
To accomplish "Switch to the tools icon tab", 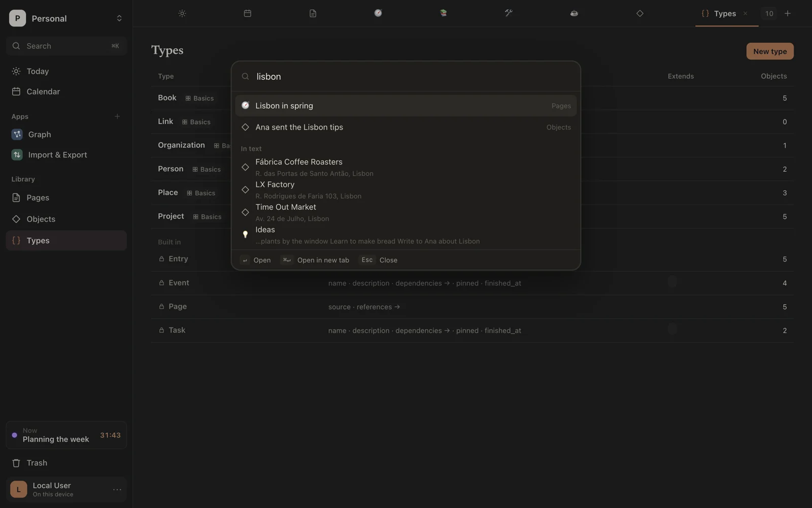I will coord(509,14).
